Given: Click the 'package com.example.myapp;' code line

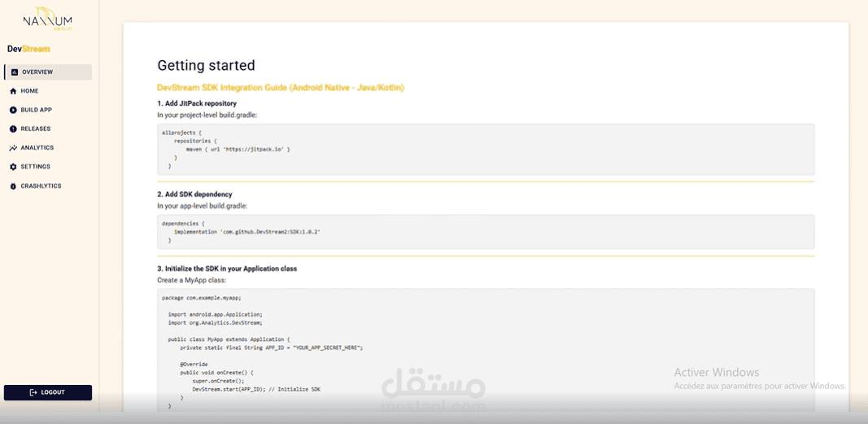Looking at the screenshot, I should coord(202,298).
